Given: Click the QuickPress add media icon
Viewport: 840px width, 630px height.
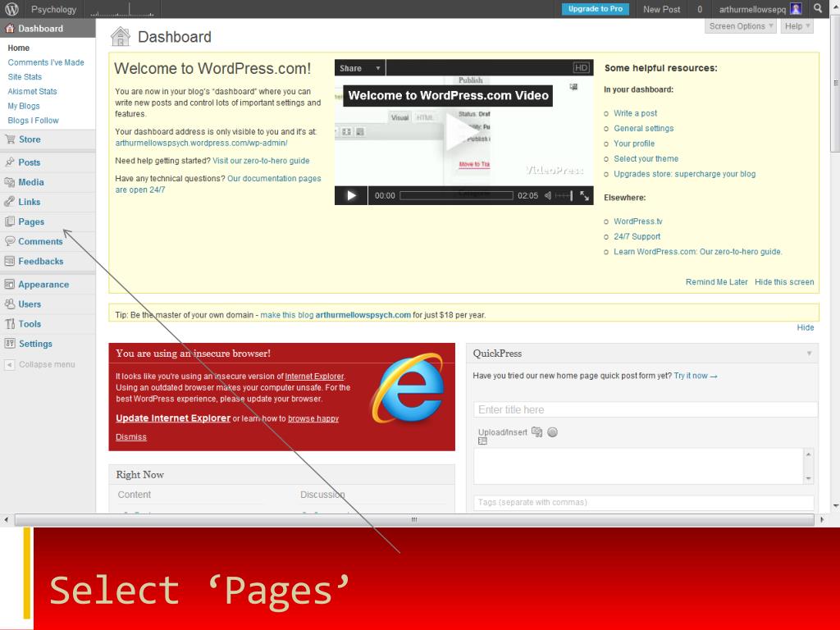Looking at the screenshot, I should click(536, 431).
